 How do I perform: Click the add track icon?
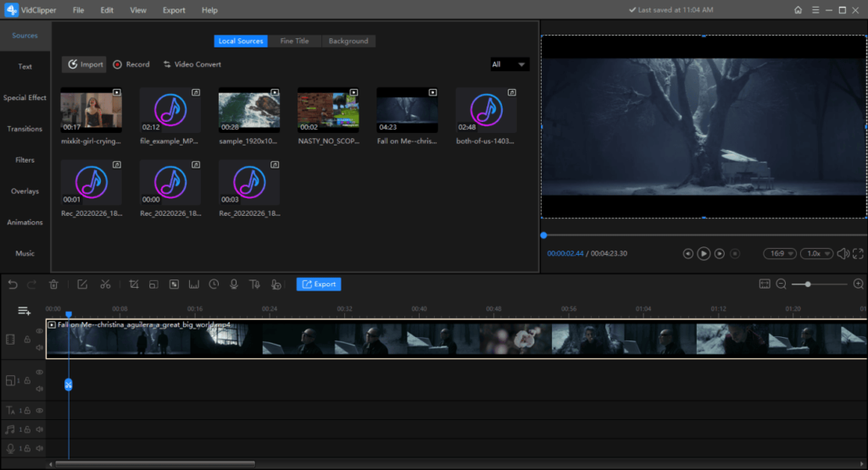point(24,311)
